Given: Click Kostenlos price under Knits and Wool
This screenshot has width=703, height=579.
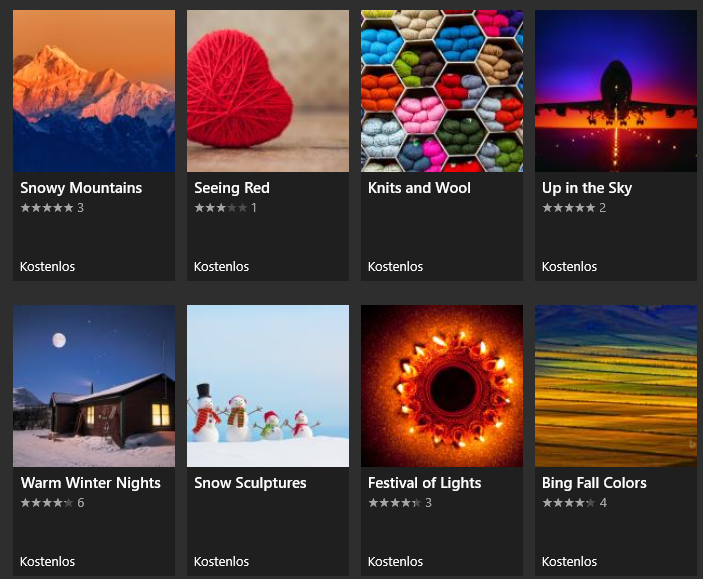Looking at the screenshot, I should [x=395, y=267].
